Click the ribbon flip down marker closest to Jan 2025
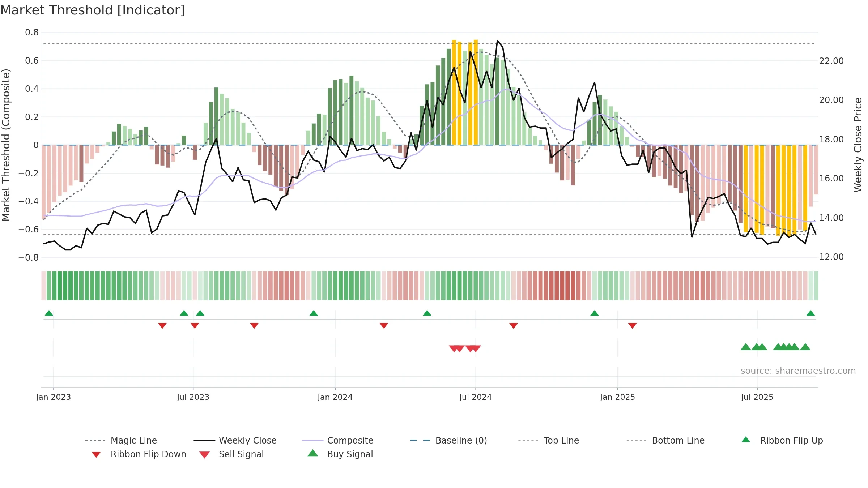Image resolution: width=868 pixels, height=488 pixels. (x=632, y=326)
